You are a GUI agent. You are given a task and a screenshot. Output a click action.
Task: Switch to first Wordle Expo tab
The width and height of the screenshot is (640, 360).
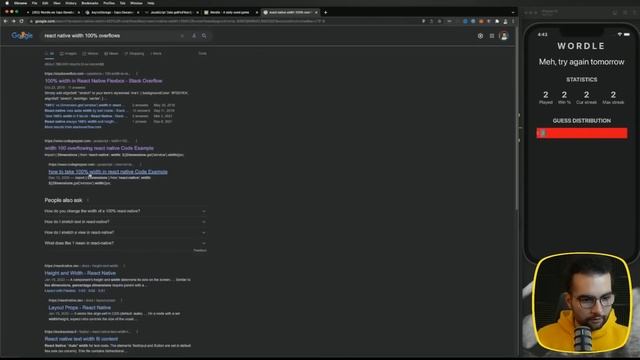tap(53, 13)
